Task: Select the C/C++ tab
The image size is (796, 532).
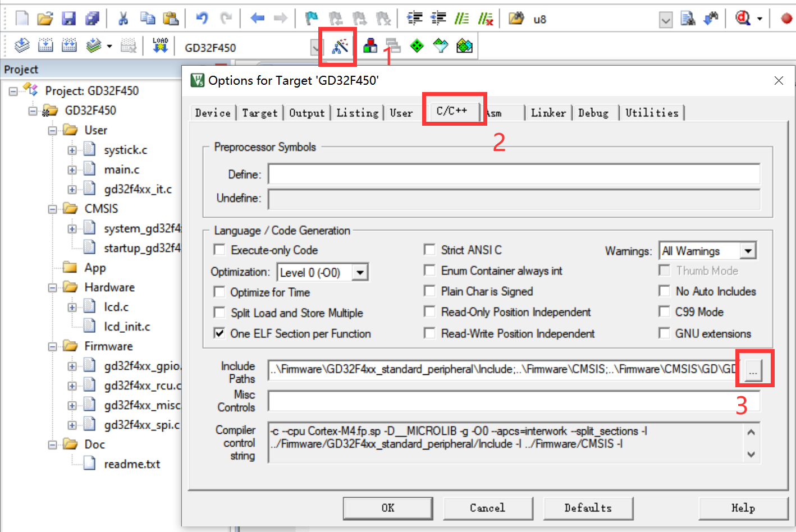Action: pos(452,111)
